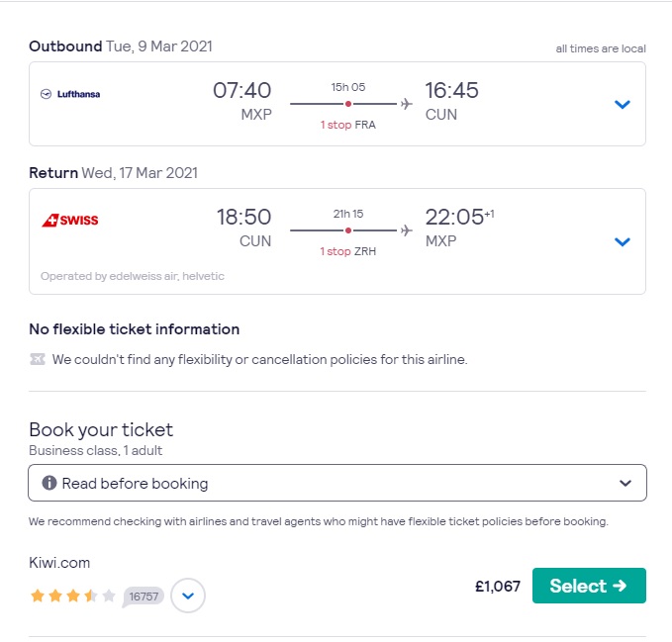Click the Kiwi.com provider name

point(59,562)
